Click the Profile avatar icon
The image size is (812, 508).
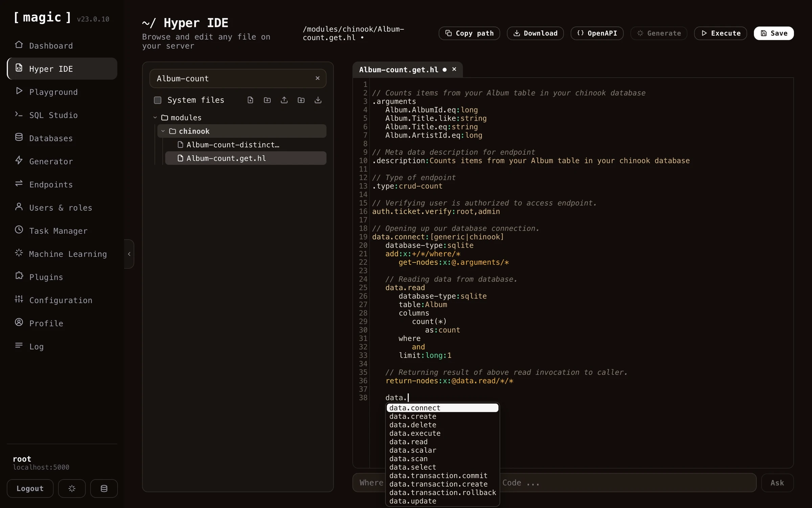click(19, 322)
